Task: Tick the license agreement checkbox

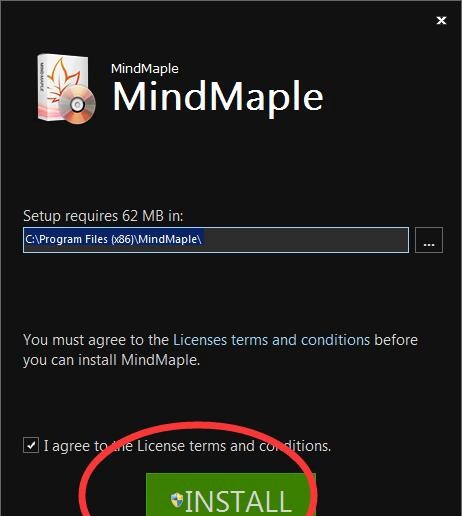Action: pyautogui.click(x=31, y=445)
